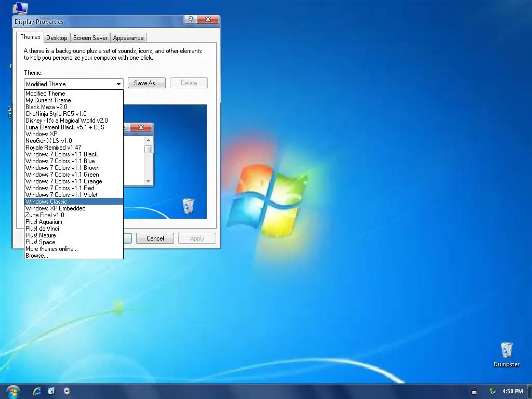This screenshot has height=399, width=532.
Task: Open the Screen Saver tab
Action: (90, 38)
